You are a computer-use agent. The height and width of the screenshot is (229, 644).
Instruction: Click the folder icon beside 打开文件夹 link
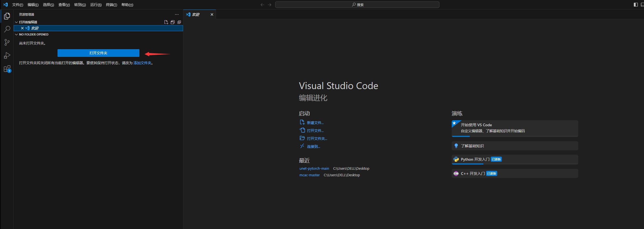[302, 138]
